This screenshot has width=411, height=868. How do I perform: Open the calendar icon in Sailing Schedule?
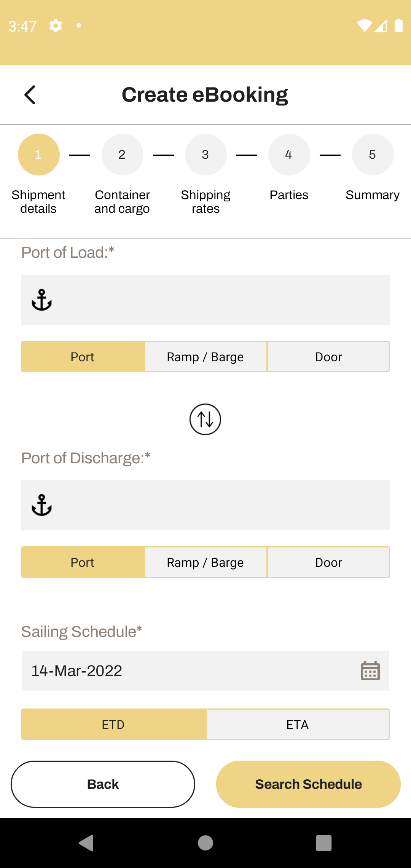click(x=370, y=670)
